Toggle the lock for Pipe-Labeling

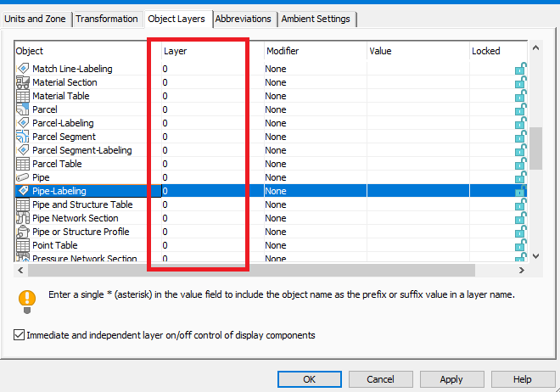point(520,191)
